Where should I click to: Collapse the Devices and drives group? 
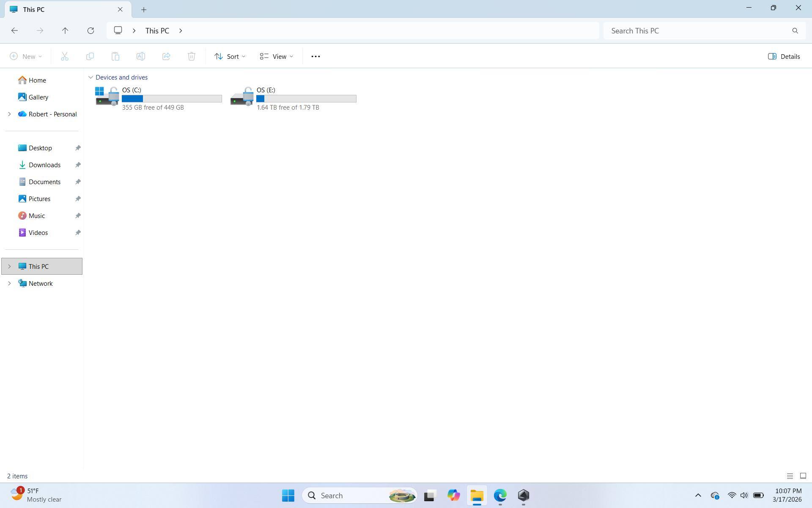91,77
